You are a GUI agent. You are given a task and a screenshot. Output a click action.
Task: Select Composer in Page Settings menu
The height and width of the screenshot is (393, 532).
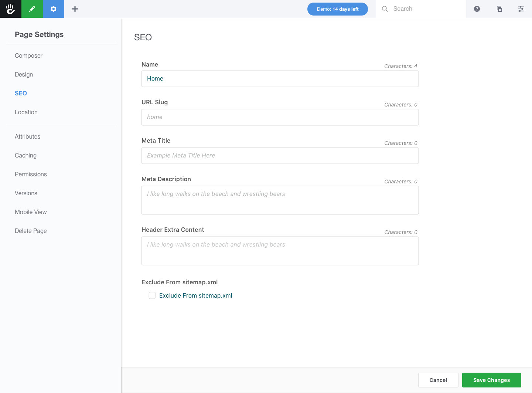pyautogui.click(x=28, y=55)
